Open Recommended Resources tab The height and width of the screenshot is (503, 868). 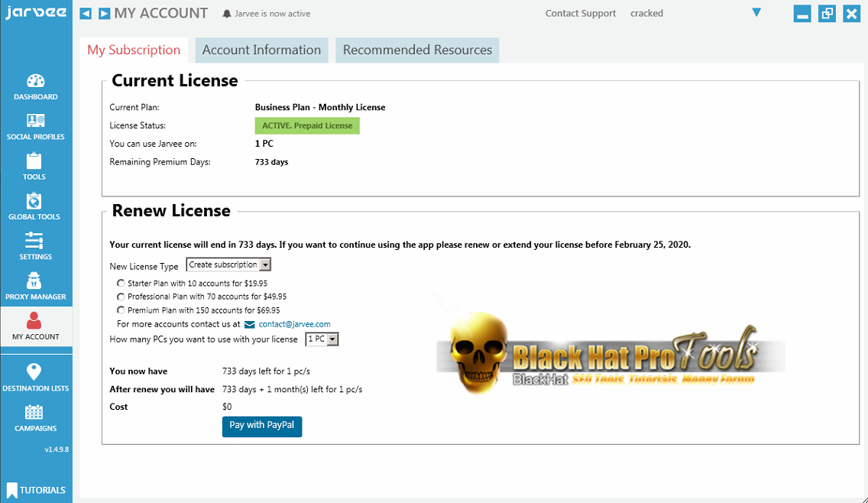(417, 50)
